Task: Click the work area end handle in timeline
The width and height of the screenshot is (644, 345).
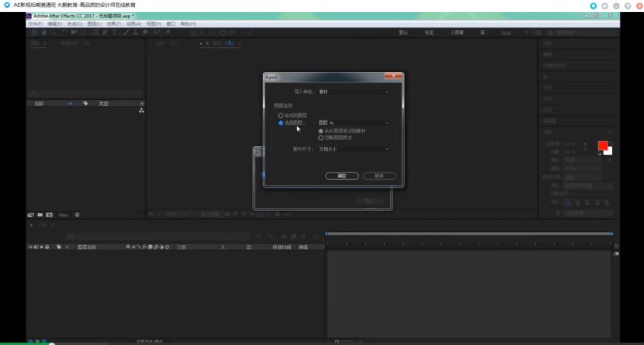Action: (x=611, y=234)
